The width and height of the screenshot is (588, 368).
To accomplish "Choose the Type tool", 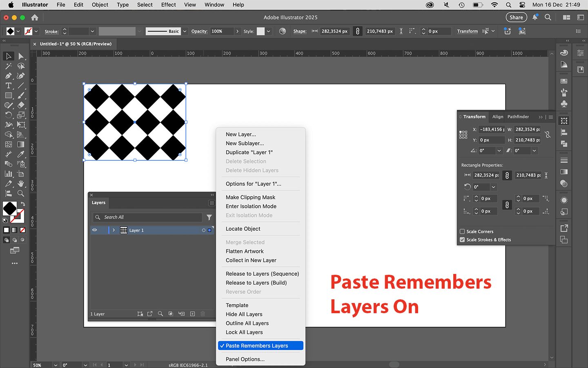I will (8, 85).
